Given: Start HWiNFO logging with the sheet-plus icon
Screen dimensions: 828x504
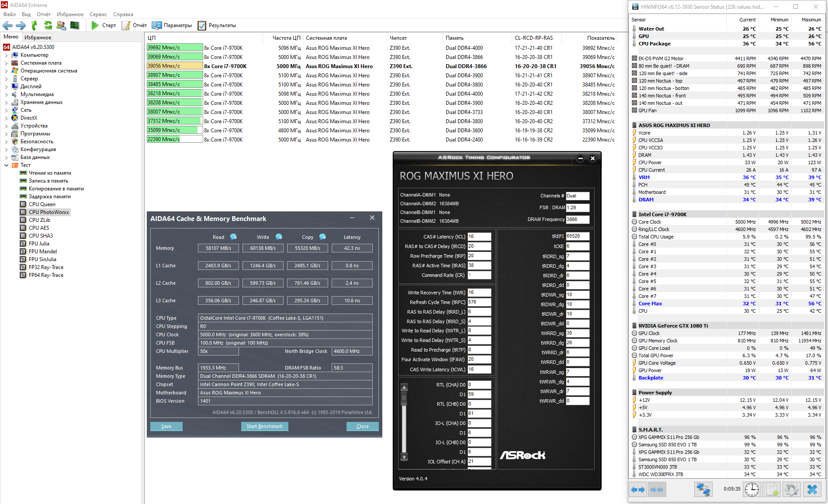Looking at the screenshot, I should point(772,490).
